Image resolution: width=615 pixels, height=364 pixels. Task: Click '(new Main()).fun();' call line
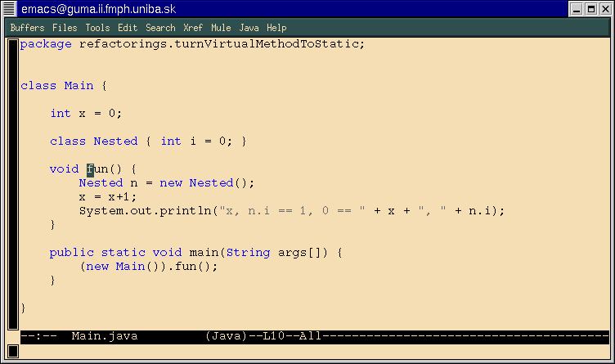(149, 267)
